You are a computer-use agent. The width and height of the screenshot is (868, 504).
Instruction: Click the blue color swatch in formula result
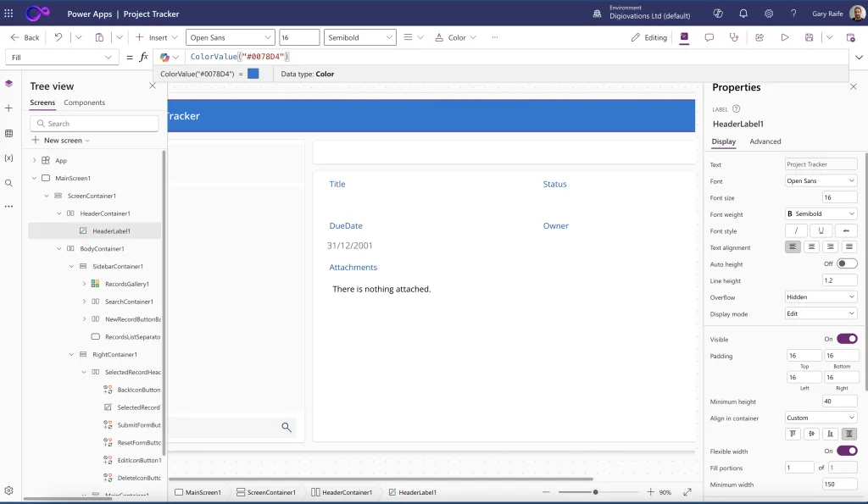(253, 74)
